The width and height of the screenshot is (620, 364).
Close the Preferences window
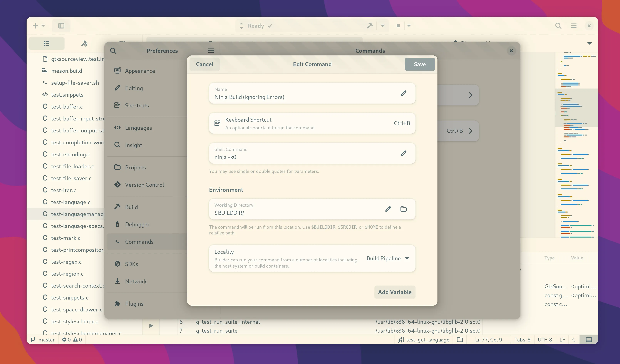pyautogui.click(x=511, y=51)
